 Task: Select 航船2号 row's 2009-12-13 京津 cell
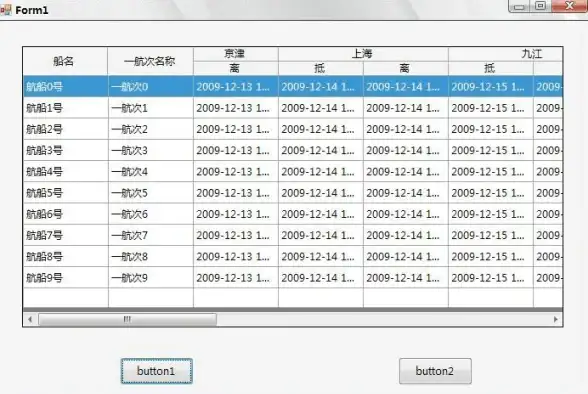(x=236, y=129)
